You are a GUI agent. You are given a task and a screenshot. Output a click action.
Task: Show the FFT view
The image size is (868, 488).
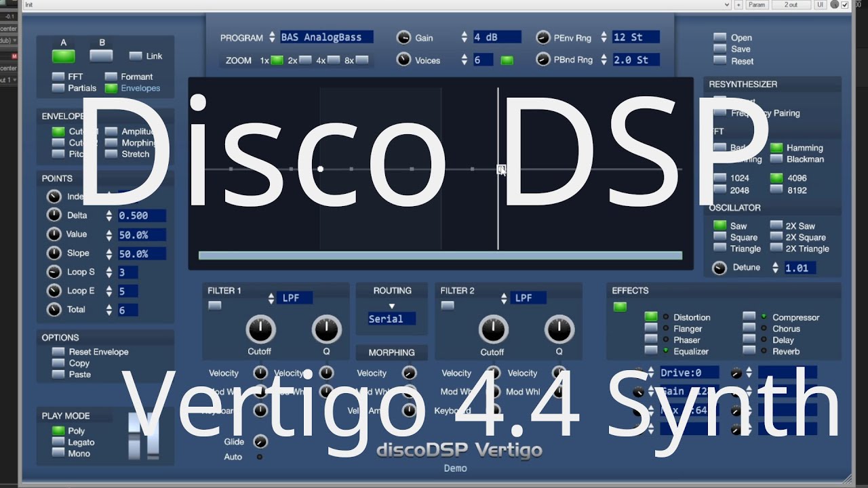(x=58, y=77)
